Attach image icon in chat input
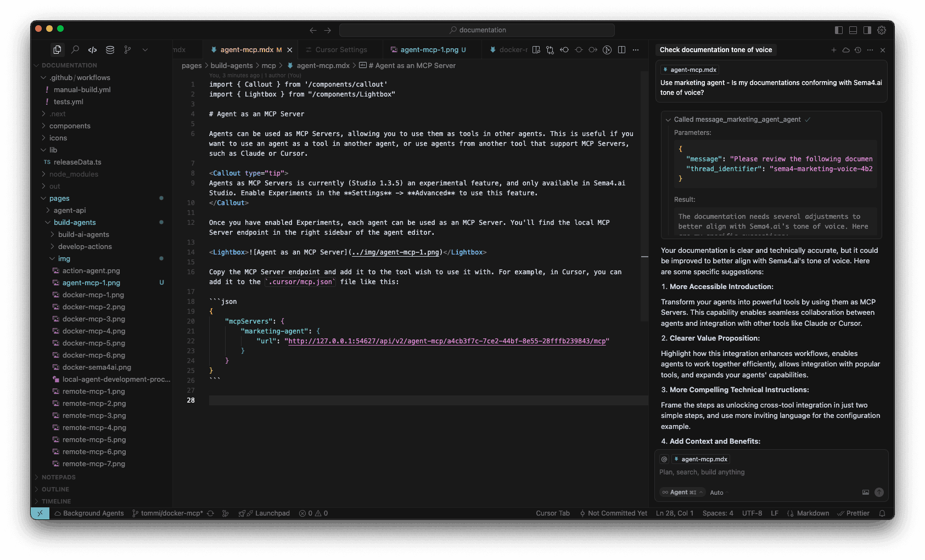 866,493
